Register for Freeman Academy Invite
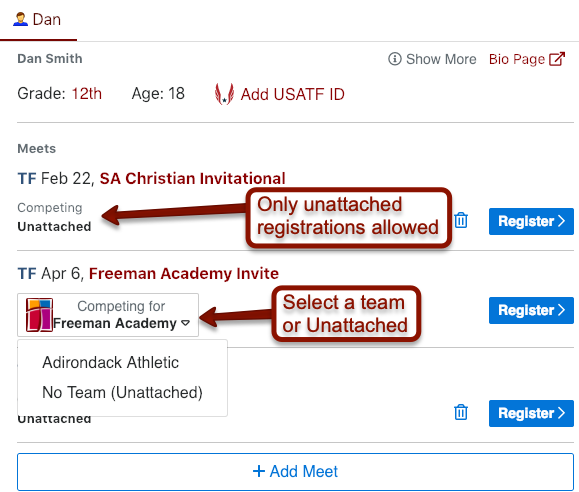This screenshot has width=579, height=492. pos(531,310)
